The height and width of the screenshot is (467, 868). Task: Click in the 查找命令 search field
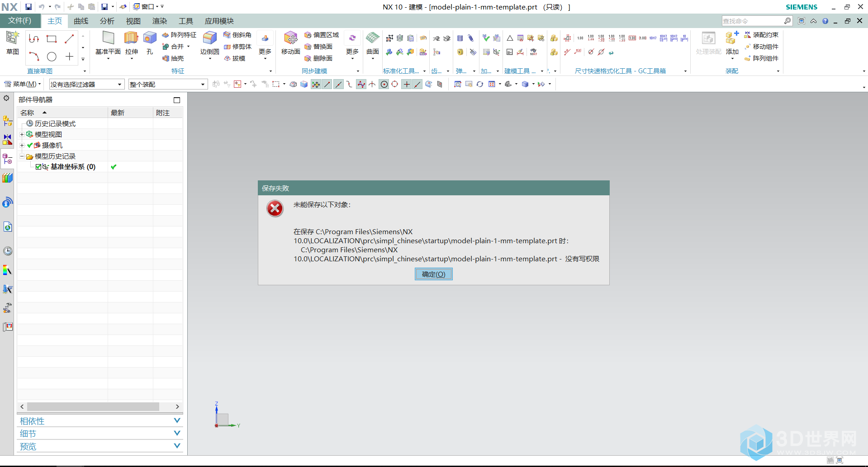click(x=753, y=21)
